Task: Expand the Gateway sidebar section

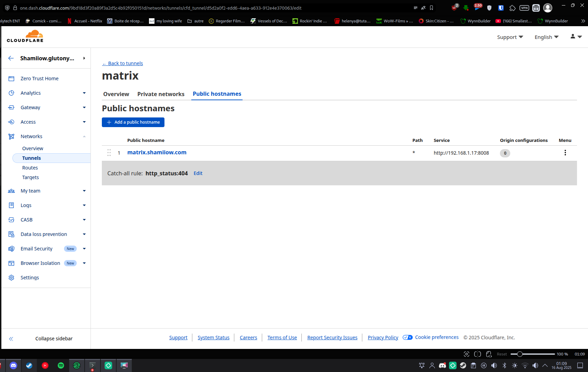Action: click(84, 107)
